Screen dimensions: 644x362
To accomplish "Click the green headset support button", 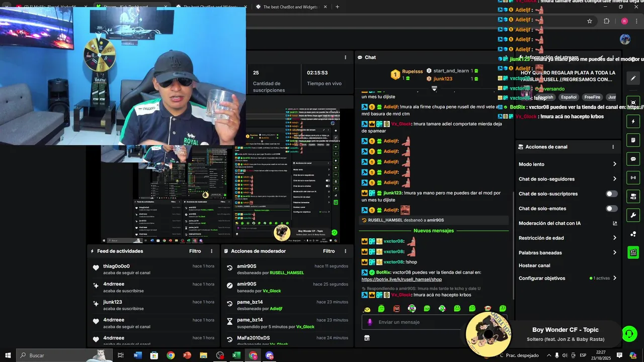I will click(629, 333).
